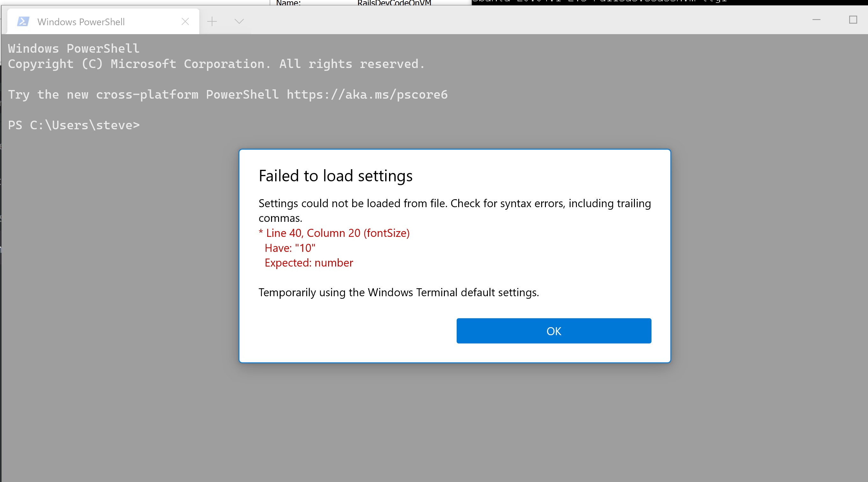Expand the new tab profile dropdown chevron

coord(239,22)
